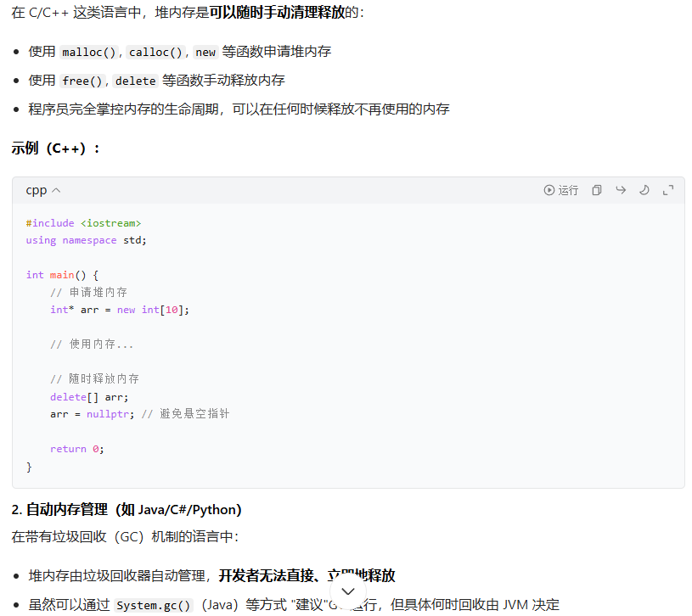
Task: Click the copy code icon
Action: 597,190
